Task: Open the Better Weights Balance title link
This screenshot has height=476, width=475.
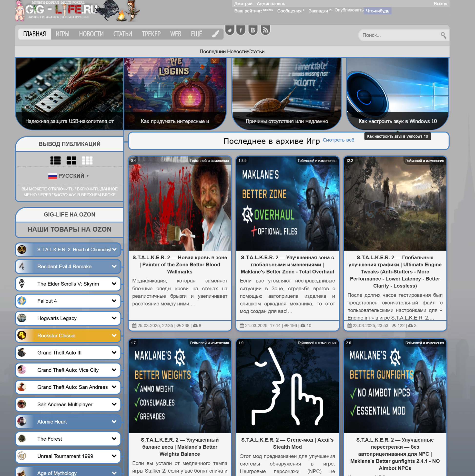Action: [180, 447]
